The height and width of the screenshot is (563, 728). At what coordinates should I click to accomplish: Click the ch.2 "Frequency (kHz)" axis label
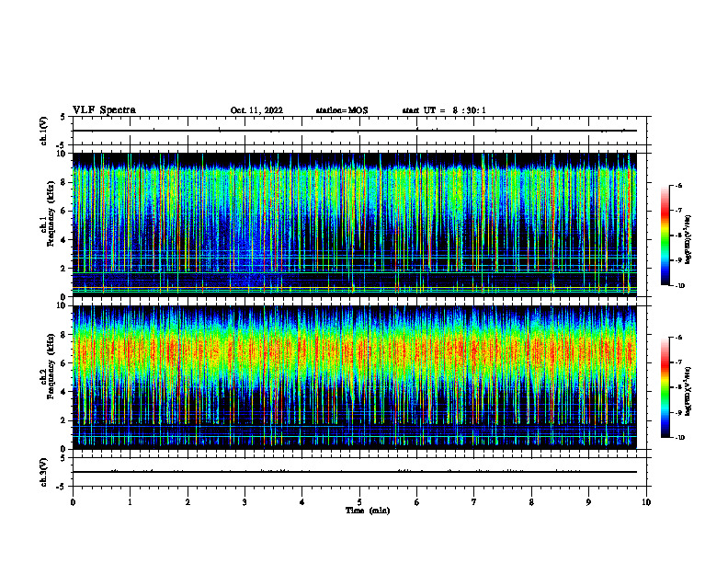[x=51, y=366]
